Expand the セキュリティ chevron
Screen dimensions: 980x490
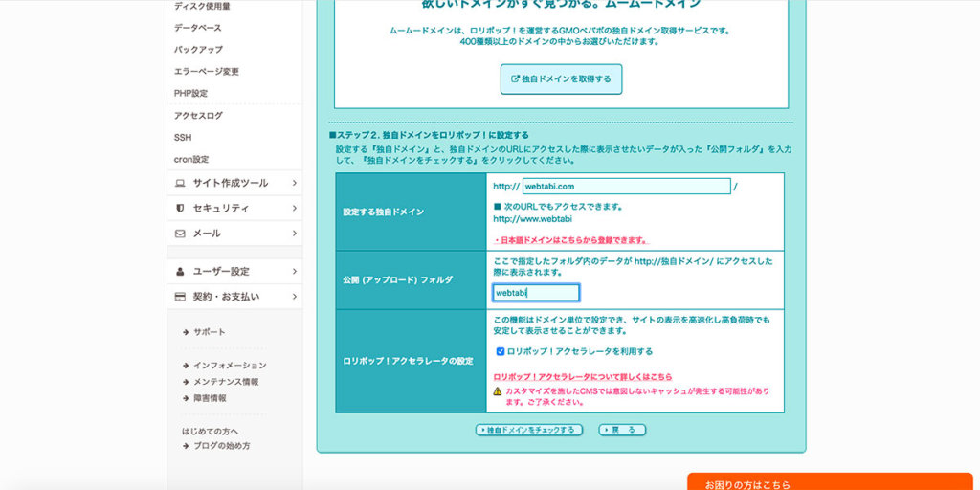pos(294,208)
